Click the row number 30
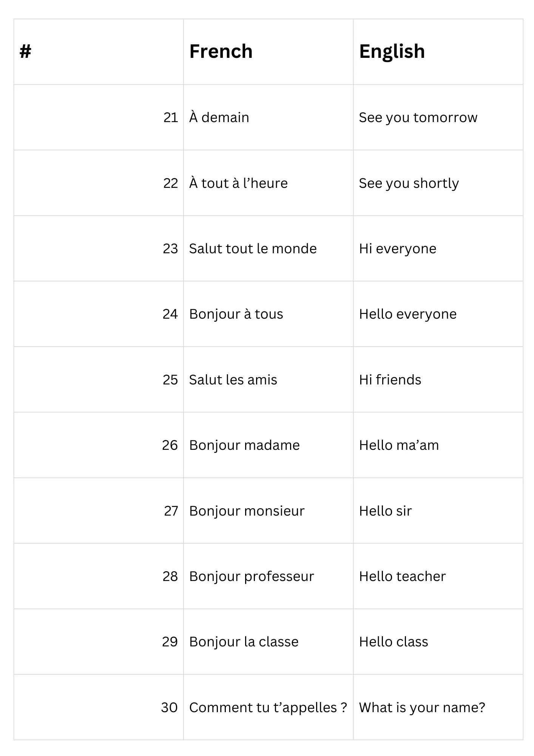This screenshot has height=756, width=534. (x=169, y=708)
